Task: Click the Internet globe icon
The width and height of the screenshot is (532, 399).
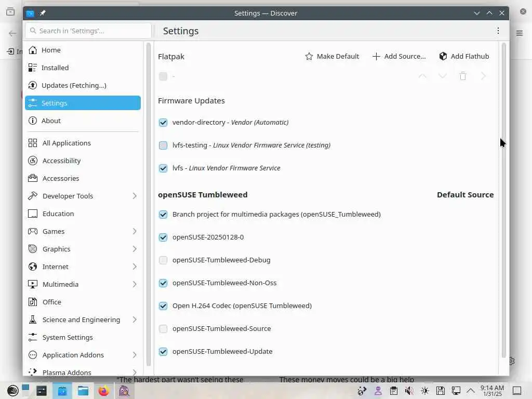Action: coord(33,267)
